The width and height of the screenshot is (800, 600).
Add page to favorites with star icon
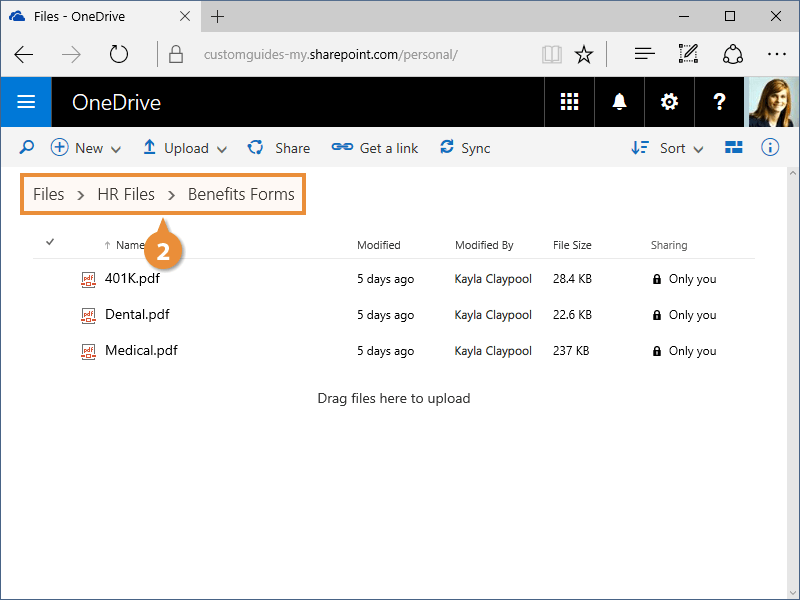pos(584,54)
